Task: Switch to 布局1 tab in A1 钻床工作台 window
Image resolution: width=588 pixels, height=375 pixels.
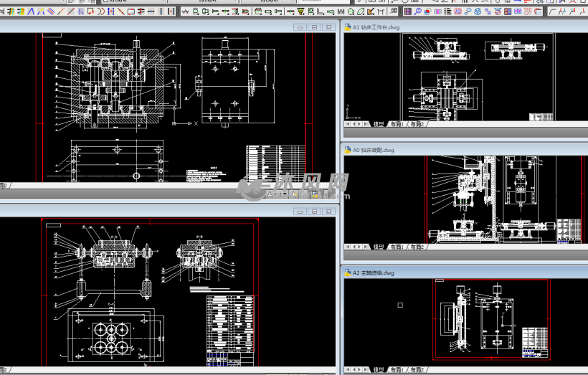Action: [397, 124]
